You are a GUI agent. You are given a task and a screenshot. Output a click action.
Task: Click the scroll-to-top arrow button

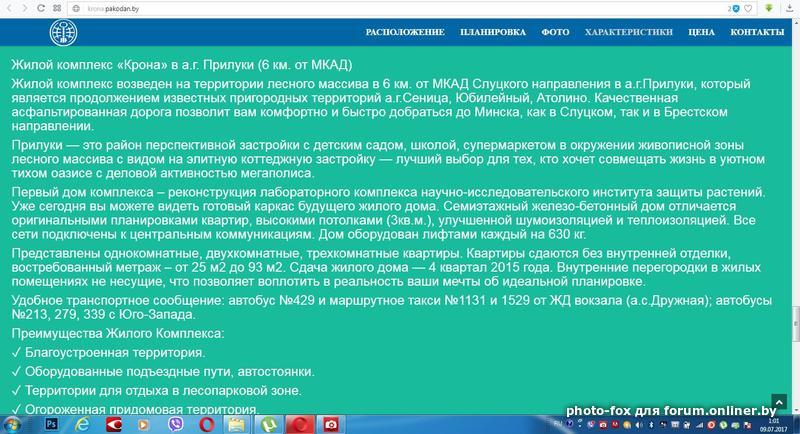(779, 401)
